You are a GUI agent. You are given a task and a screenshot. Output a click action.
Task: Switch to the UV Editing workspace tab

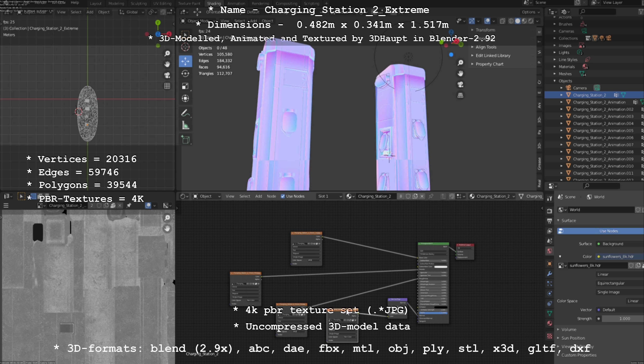point(162,4)
